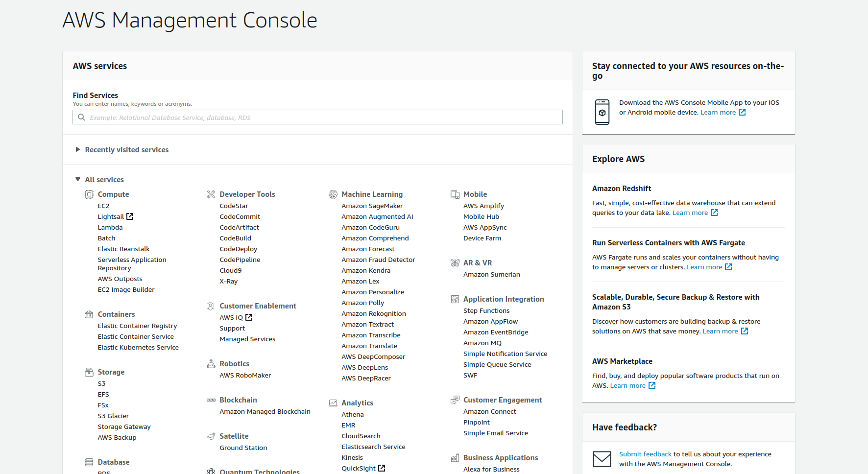Click the Submit feedback link
Screen dimensions: 868x474
(x=645, y=454)
